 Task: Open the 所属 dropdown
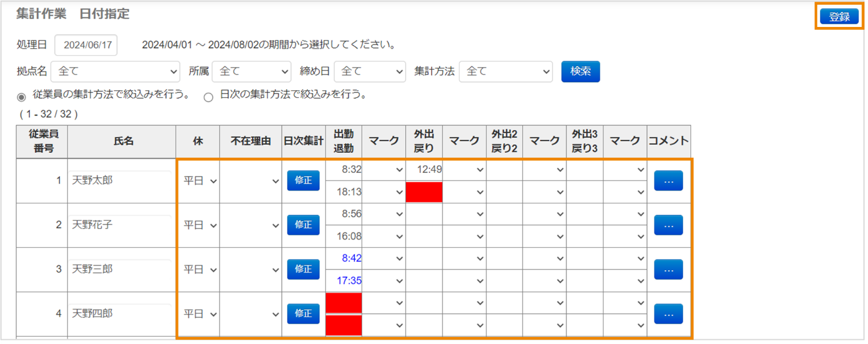coord(252,71)
